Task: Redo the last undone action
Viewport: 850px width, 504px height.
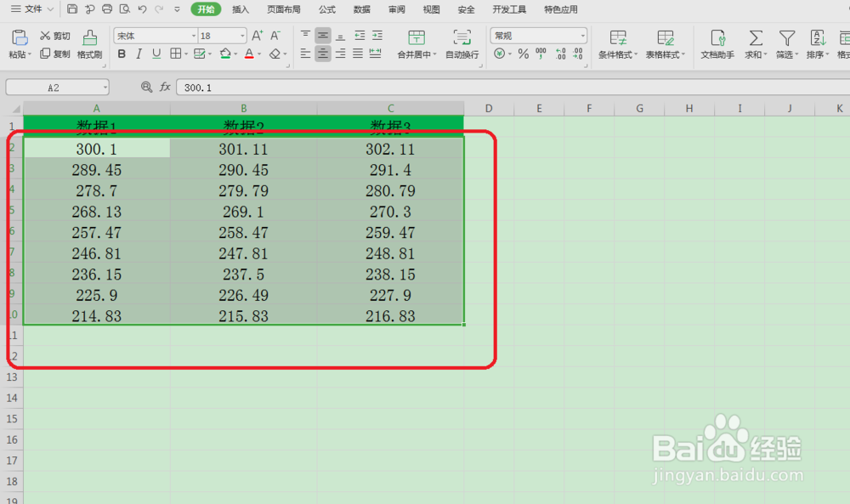Action: coord(160,8)
